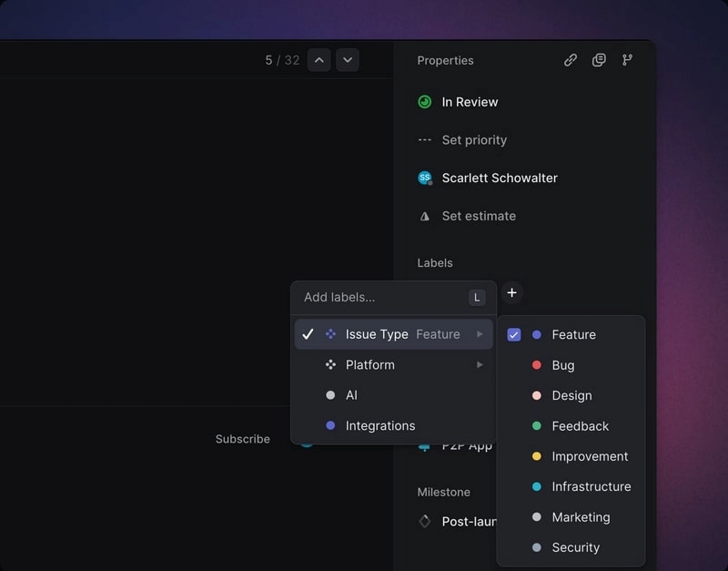Toggle the Bug label on
728x571 pixels.
click(x=561, y=365)
